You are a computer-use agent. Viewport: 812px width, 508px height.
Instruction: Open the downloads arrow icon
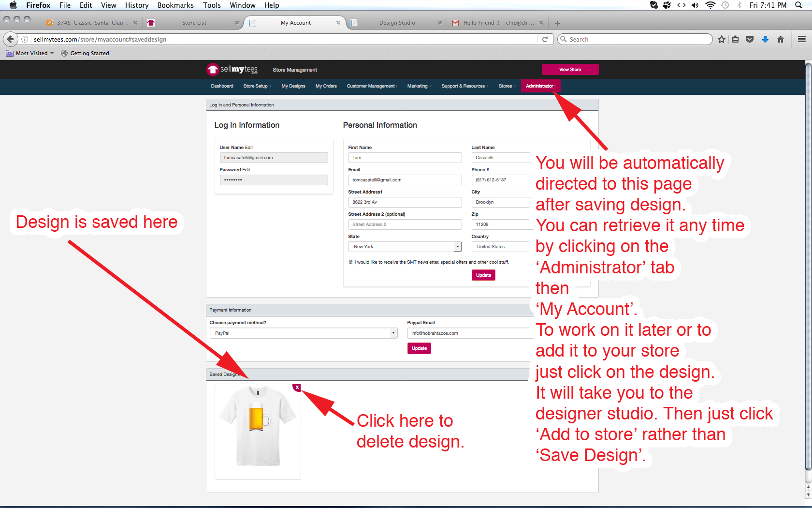pos(765,39)
